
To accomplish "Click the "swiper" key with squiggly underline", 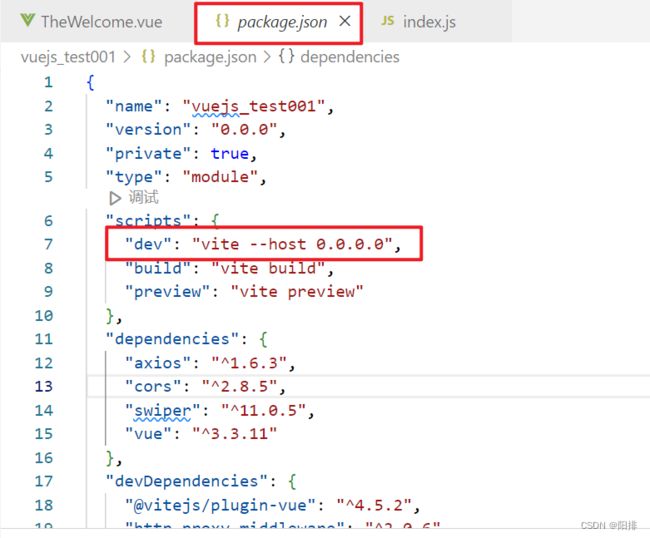I will 158,410.
